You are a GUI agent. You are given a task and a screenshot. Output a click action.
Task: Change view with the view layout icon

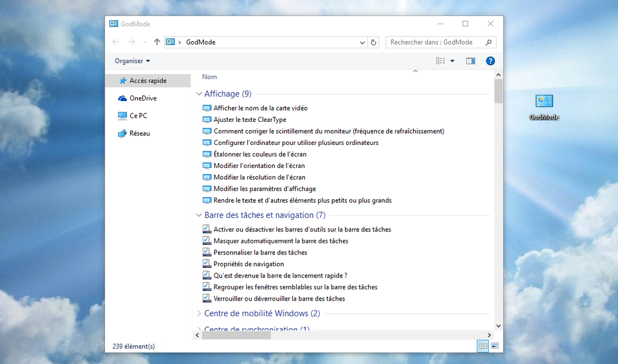pyautogui.click(x=440, y=61)
